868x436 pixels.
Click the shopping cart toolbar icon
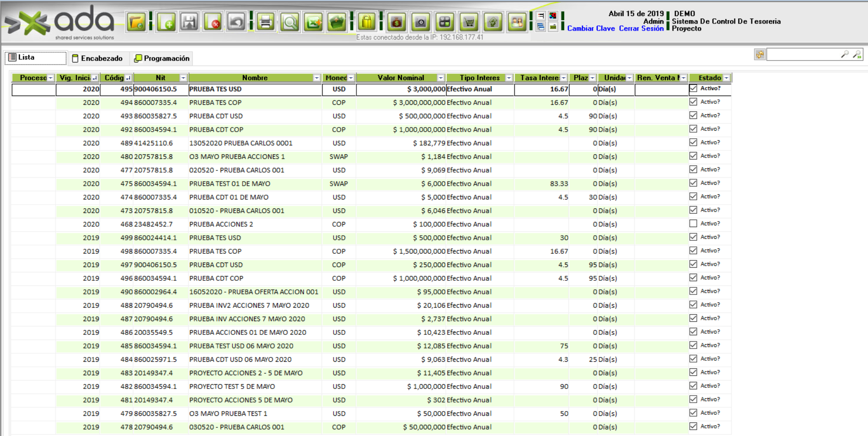[x=469, y=22]
